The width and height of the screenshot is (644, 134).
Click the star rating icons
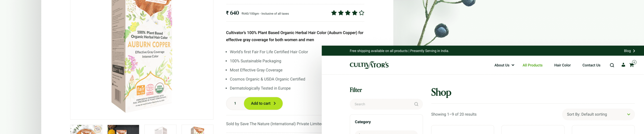pos(348,13)
